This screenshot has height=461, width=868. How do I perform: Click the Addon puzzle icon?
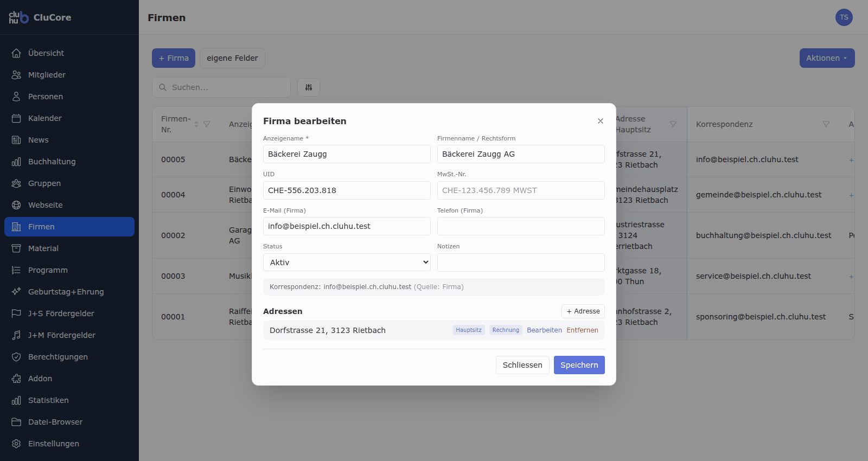pos(16,379)
